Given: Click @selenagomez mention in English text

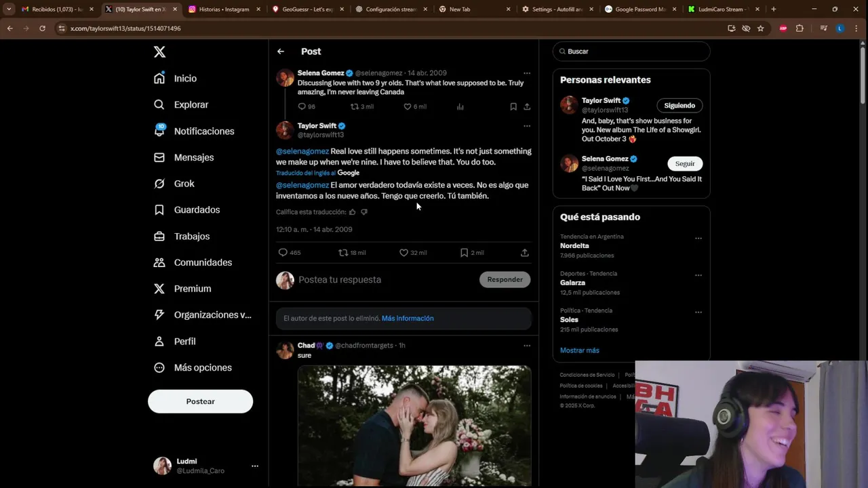Looking at the screenshot, I should coord(302,151).
